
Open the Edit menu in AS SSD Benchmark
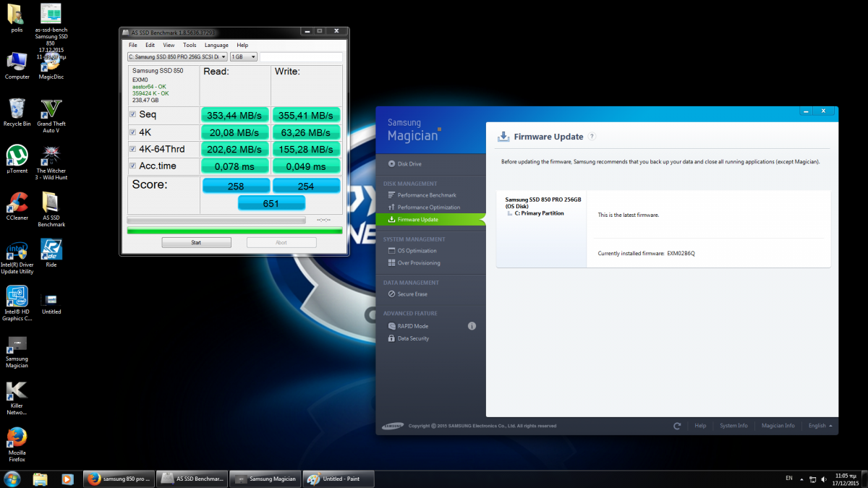click(x=150, y=45)
